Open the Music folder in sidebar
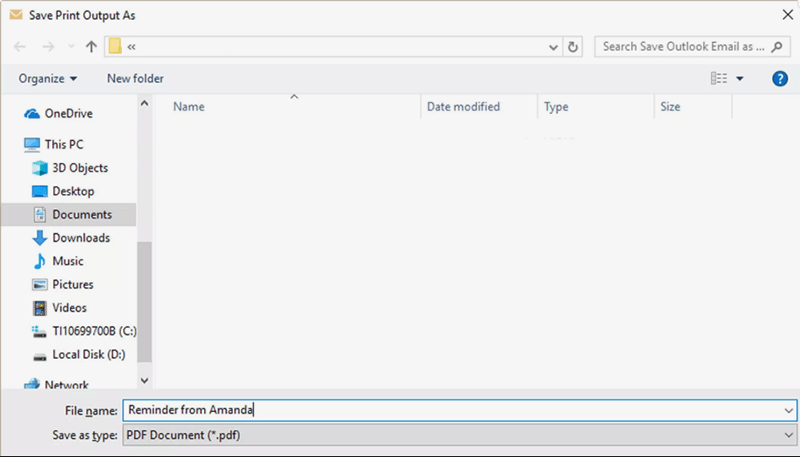The width and height of the screenshot is (800, 457). tap(68, 261)
